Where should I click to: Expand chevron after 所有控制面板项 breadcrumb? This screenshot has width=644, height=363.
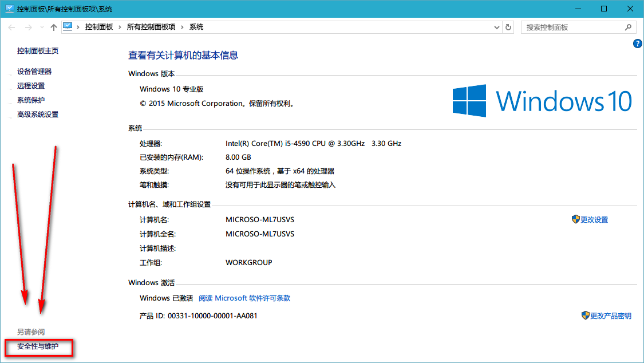tap(183, 27)
